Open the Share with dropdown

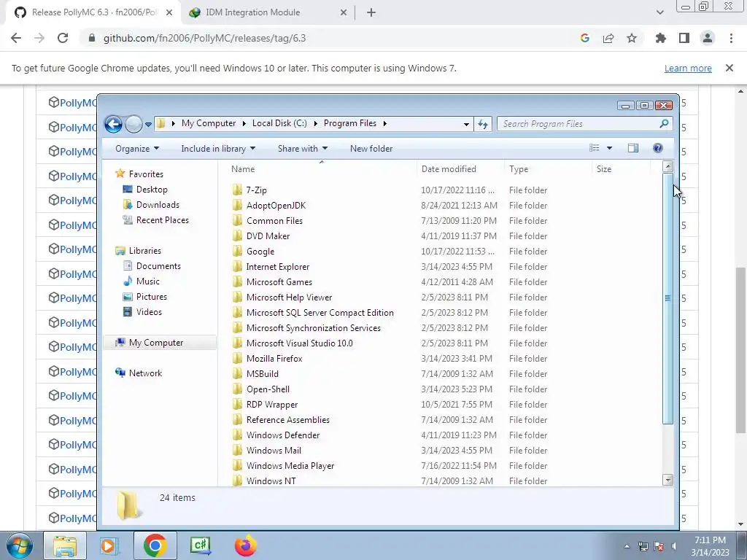click(x=303, y=149)
